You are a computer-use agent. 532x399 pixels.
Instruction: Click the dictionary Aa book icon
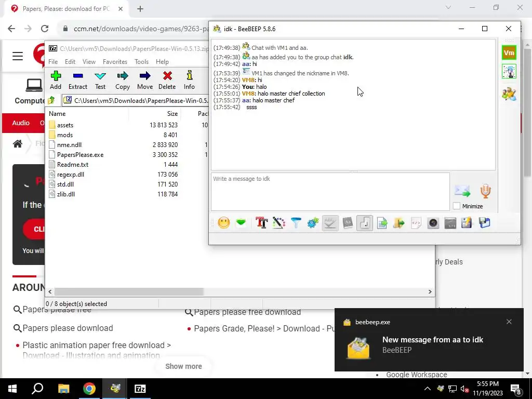click(348, 223)
